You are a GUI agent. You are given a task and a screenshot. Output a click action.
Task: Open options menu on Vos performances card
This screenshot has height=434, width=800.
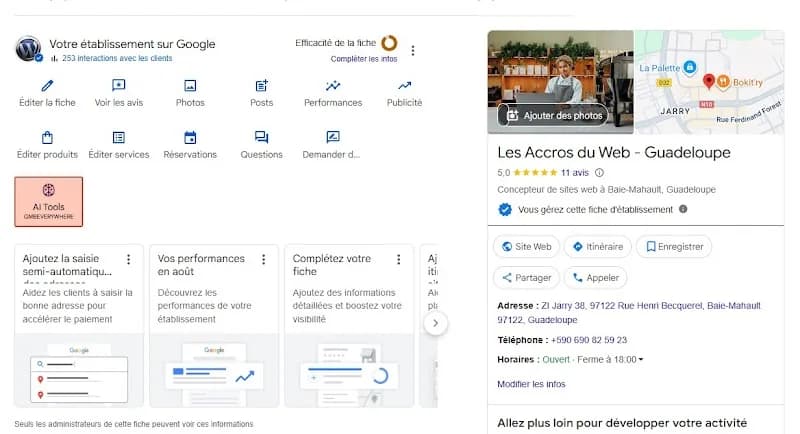click(264, 260)
